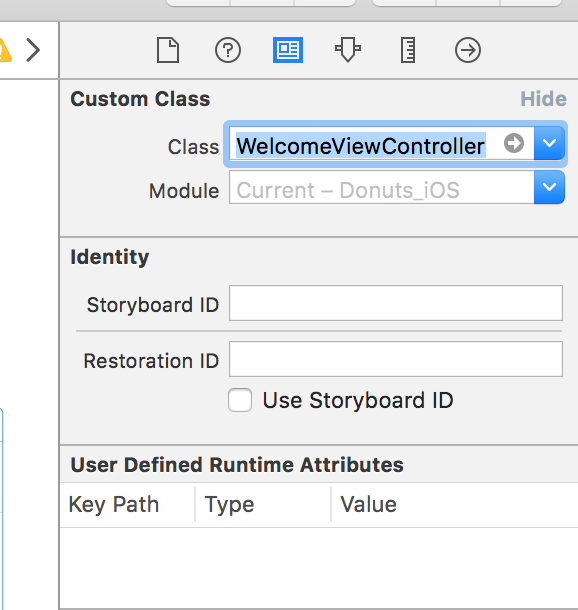Screen dimensions: 578x610
Task: Open the Quick Help inspector
Action: (x=228, y=50)
